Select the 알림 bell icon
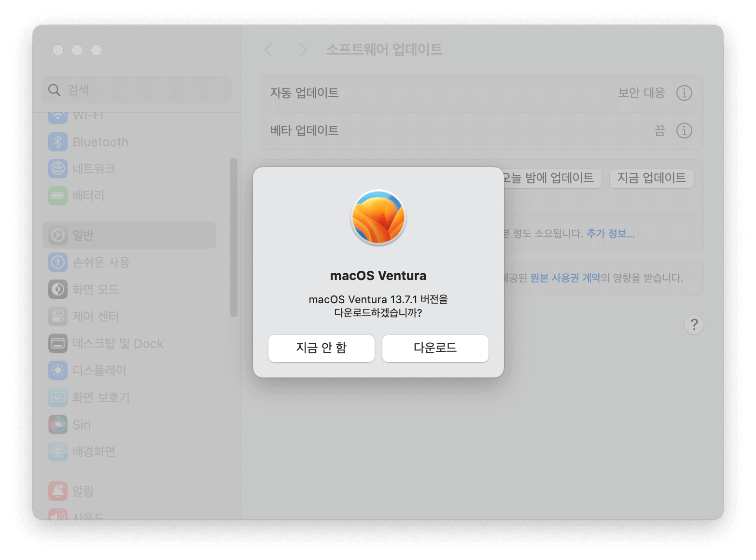 pyautogui.click(x=58, y=491)
